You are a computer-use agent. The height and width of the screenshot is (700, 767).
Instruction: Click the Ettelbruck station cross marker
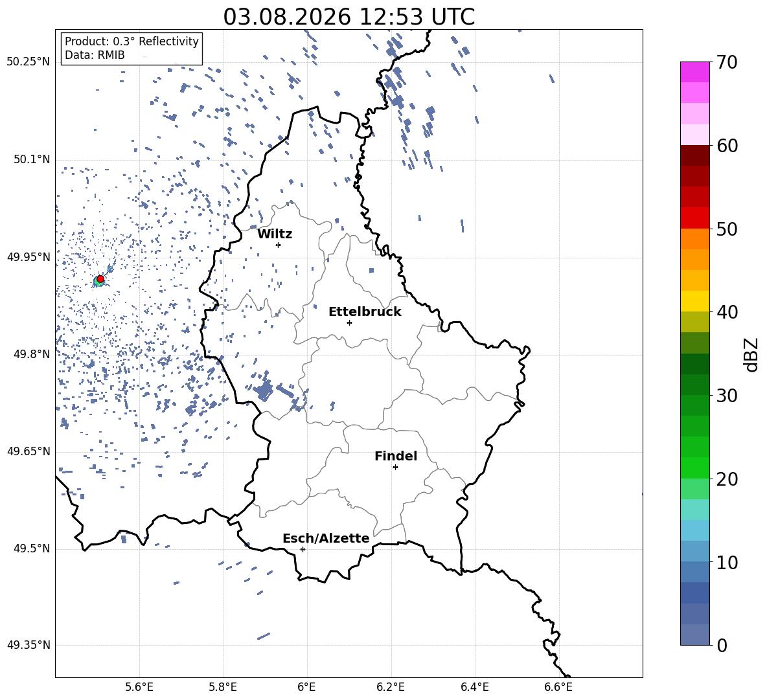(x=349, y=322)
